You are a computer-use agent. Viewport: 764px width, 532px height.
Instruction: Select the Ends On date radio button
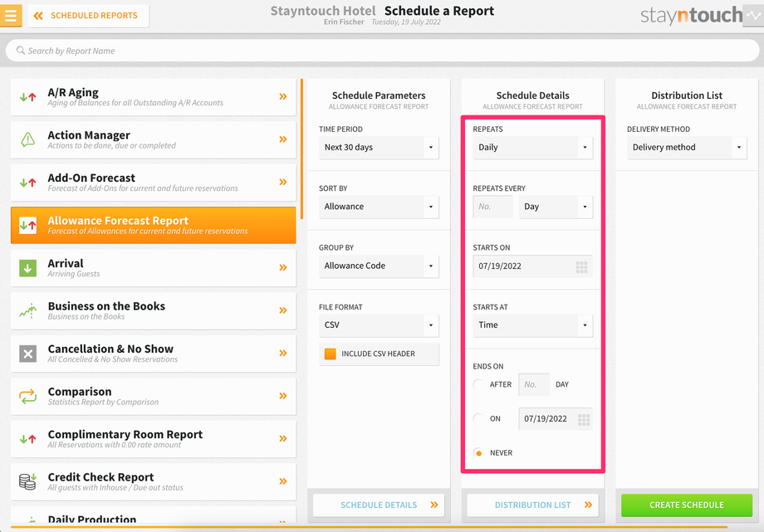478,418
